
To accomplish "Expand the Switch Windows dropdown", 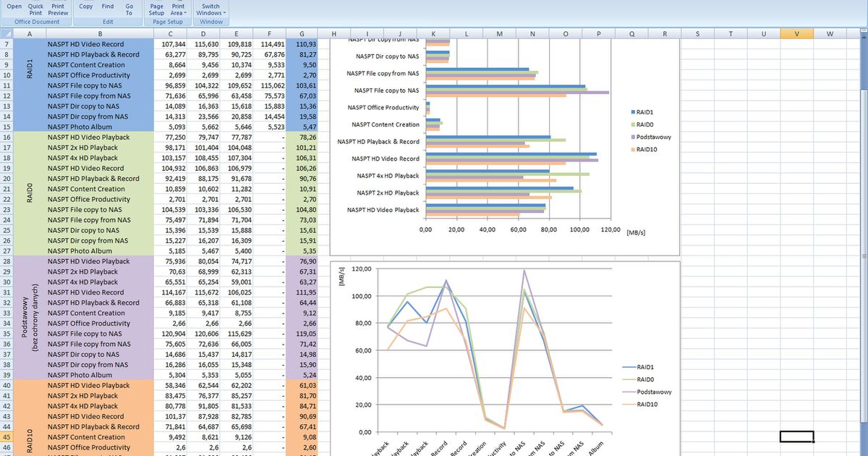I will tap(210, 9).
